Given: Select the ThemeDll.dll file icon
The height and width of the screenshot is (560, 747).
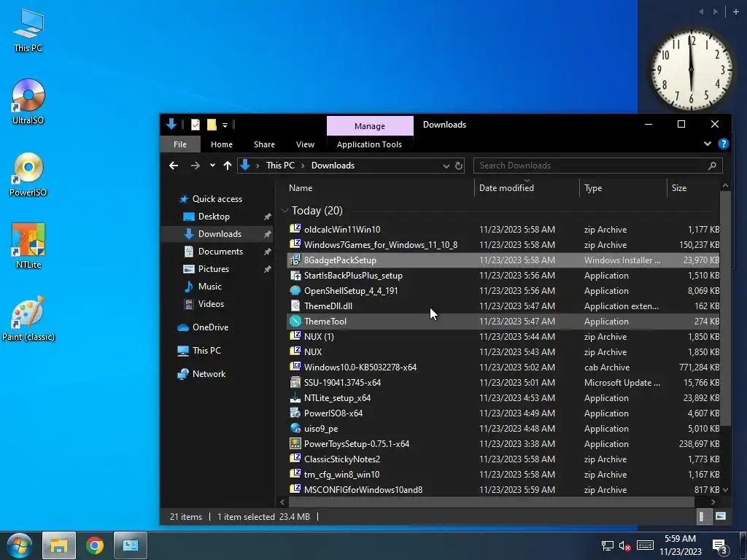Looking at the screenshot, I should 295,306.
